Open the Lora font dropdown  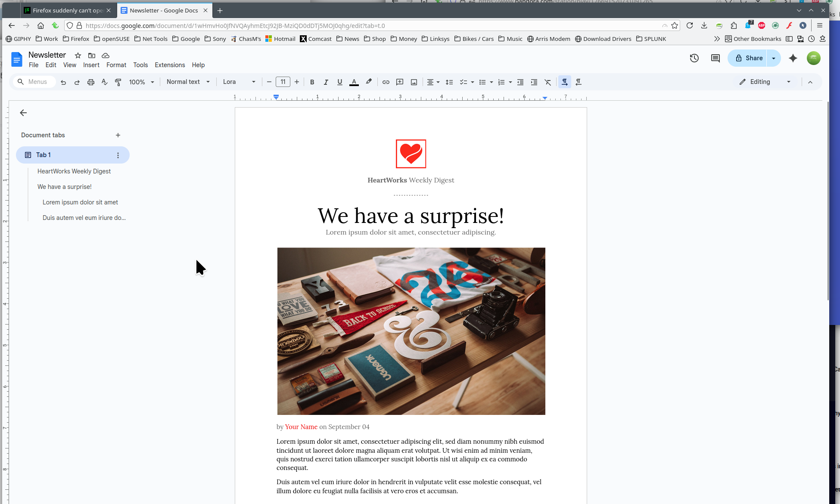pos(239,82)
